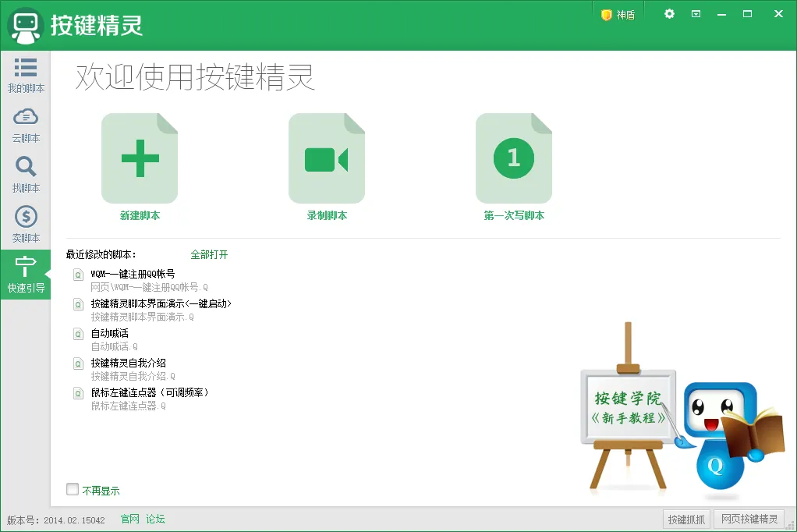Open My Scripts in sidebar
Viewport: 797px width, 532px height.
click(x=26, y=75)
